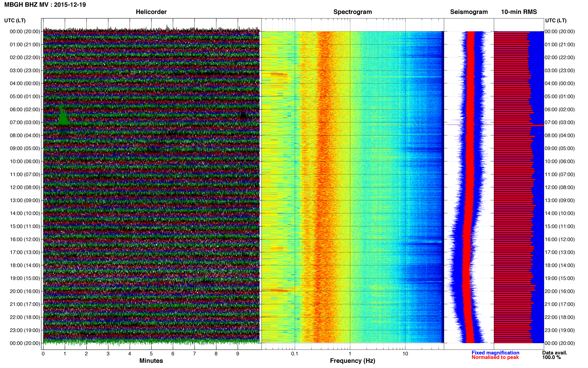Click the RMS-side '08:00 (04:00)' time label
The width and height of the screenshot is (588, 368).
click(x=560, y=136)
